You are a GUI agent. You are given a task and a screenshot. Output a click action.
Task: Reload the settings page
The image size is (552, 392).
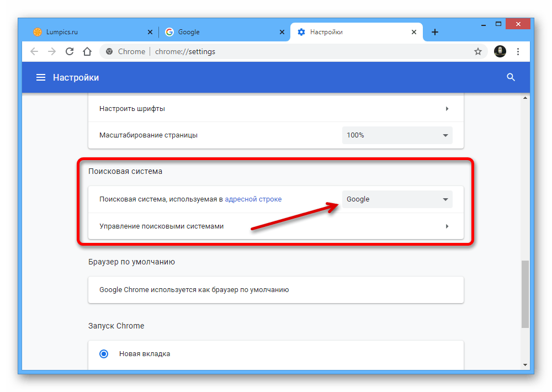(70, 51)
